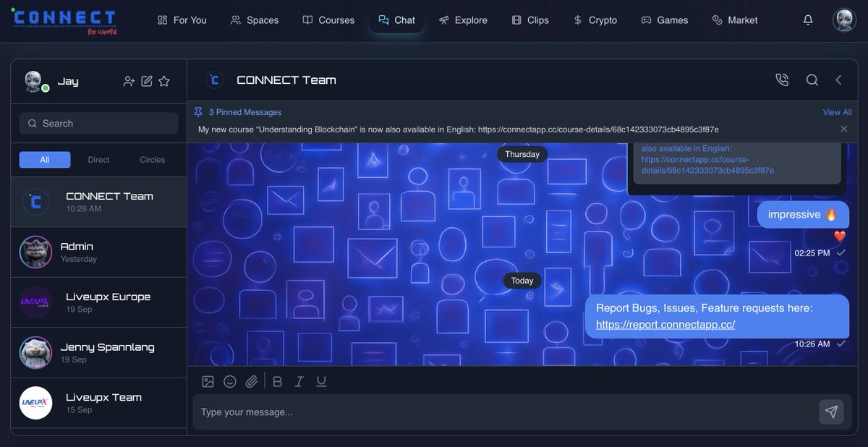868x447 pixels.
Task: Click the CONNECT logo
Action: tap(63, 21)
